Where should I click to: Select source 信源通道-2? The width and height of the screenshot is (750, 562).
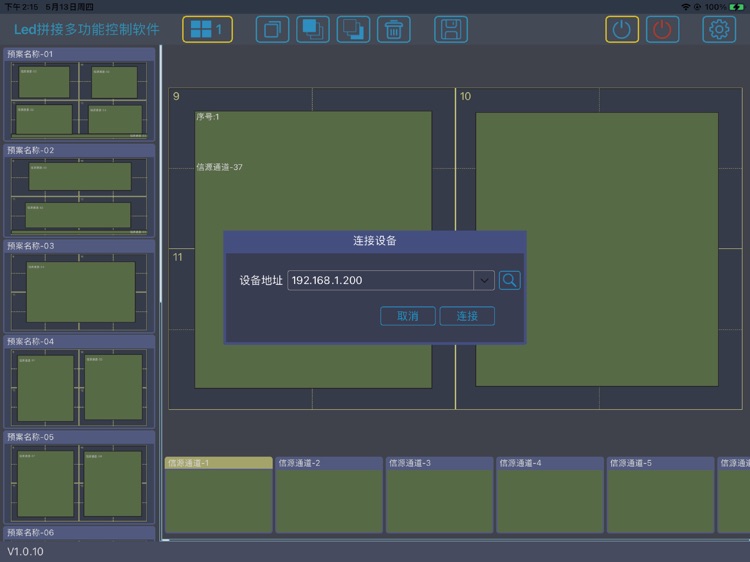[x=329, y=495]
